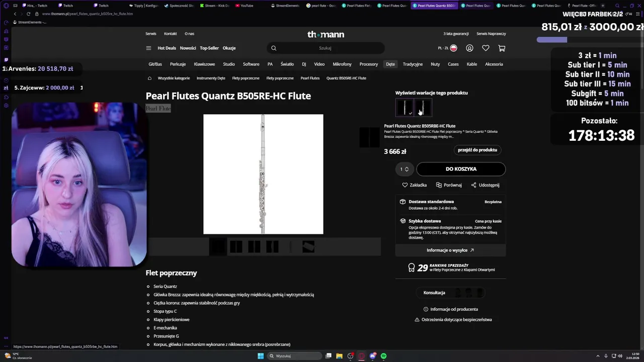Open the hamburger menu next to Hot Deals

148,48
